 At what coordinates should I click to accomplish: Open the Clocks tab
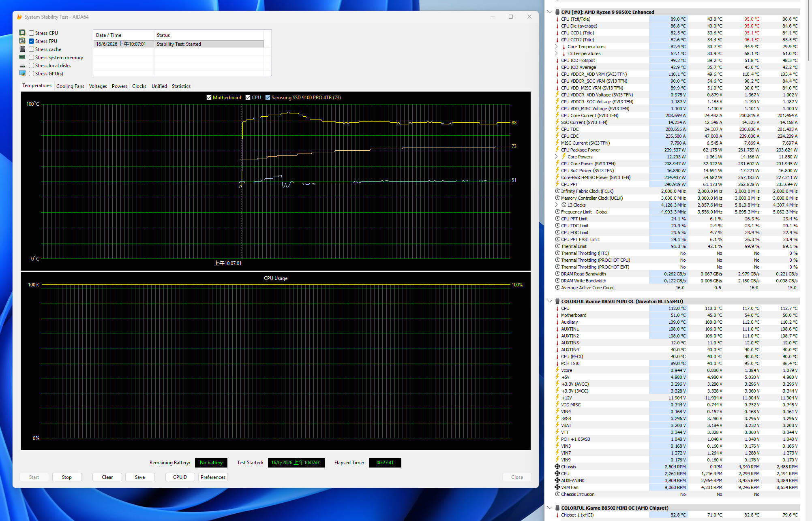pos(139,86)
